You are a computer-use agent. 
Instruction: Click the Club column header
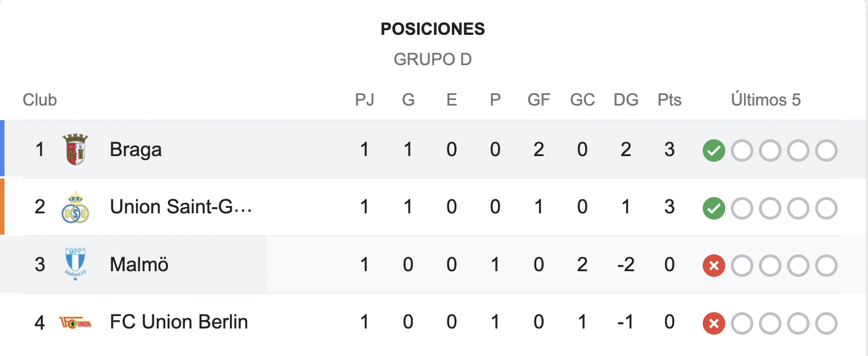point(40,100)
